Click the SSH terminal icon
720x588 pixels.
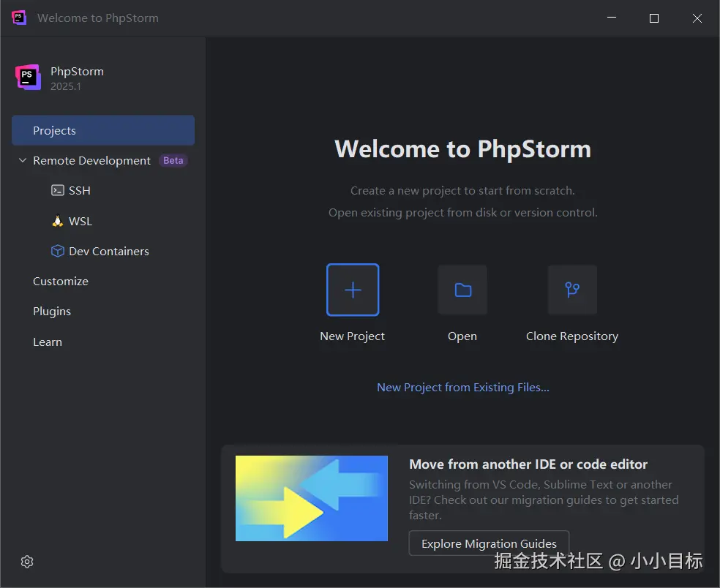[x=57, y=190]
